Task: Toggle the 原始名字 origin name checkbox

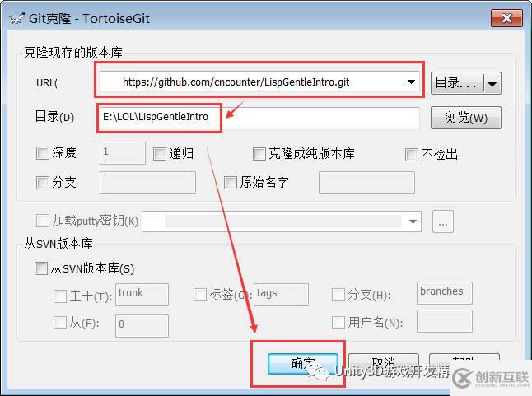Action: [x=231, y=183]
